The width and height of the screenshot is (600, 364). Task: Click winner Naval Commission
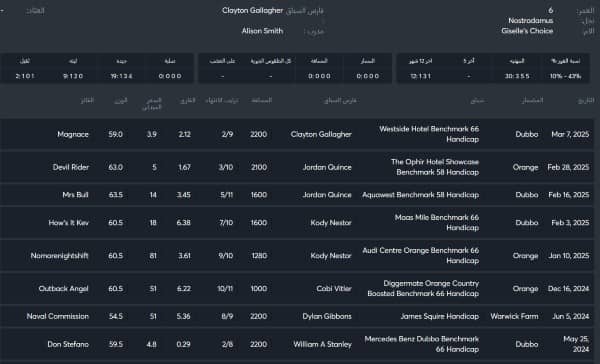tap(57, 317)
